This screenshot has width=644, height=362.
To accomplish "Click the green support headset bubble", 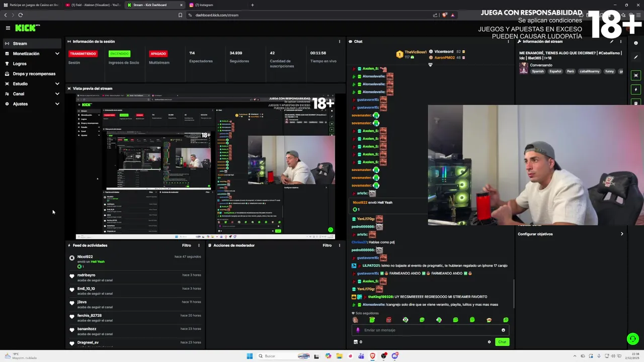I will click(x=632, y=339).
